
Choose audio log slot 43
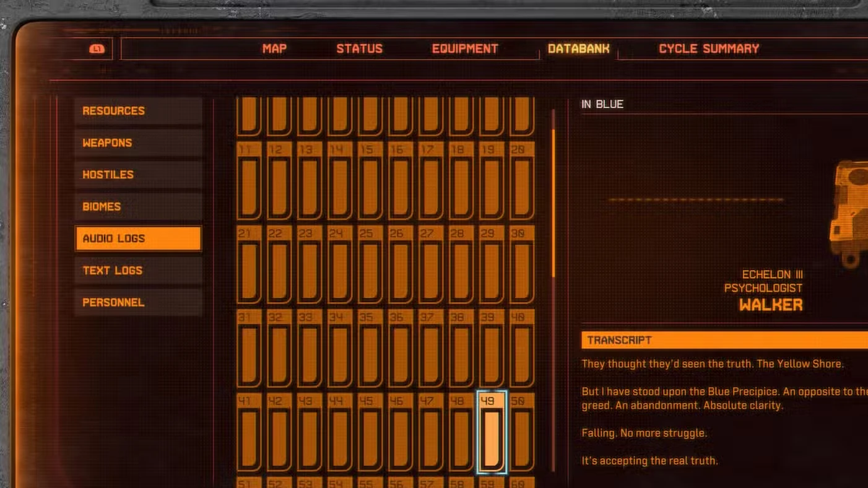310,432
